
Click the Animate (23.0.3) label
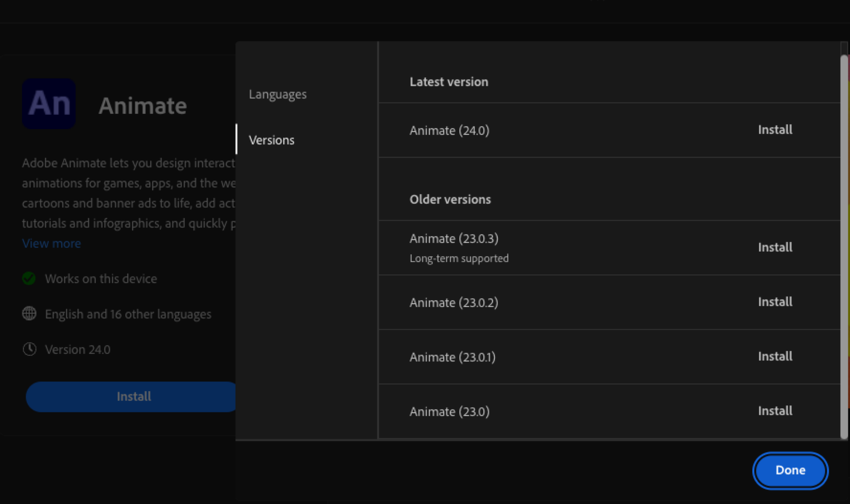point(454,239)
